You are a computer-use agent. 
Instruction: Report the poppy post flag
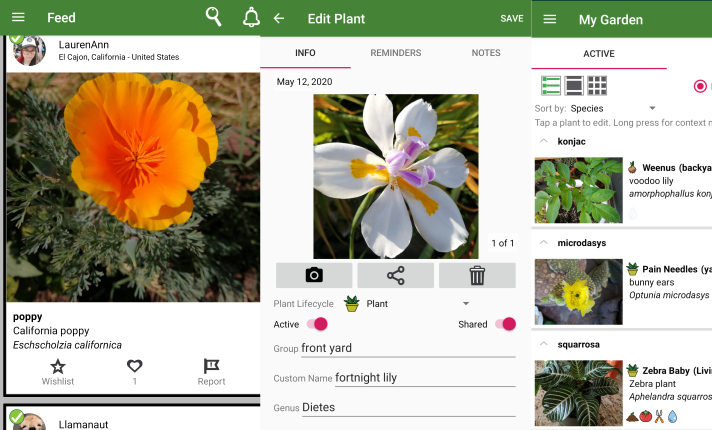[211, 367]
